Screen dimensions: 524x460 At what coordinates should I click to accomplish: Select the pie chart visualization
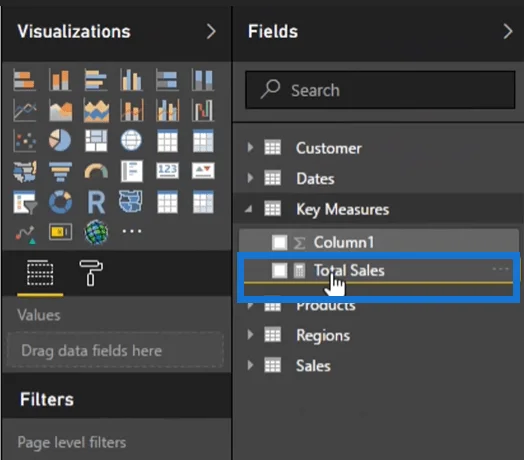click(x=60, y=140)
